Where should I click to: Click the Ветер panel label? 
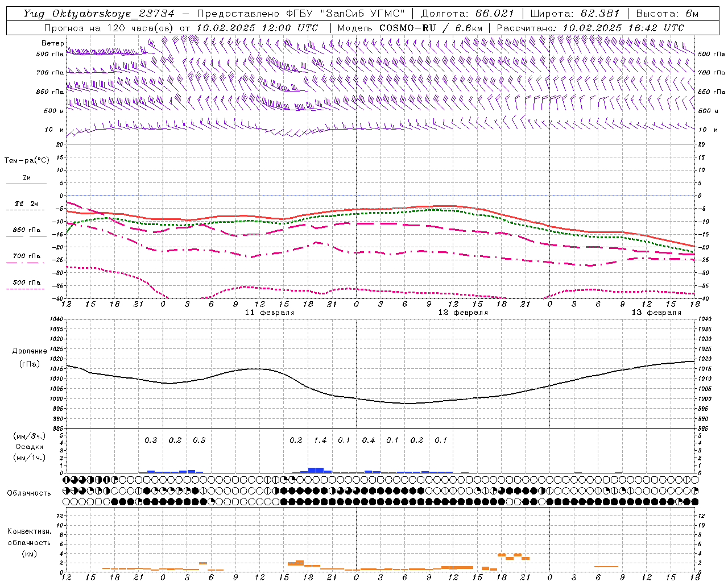[52, 43]
